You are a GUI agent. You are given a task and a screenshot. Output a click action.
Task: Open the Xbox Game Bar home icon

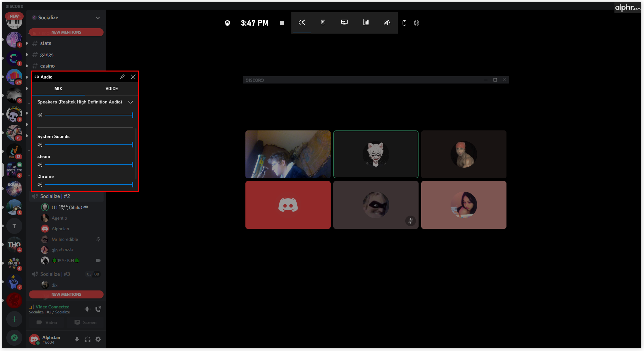(x=227, y=23)
